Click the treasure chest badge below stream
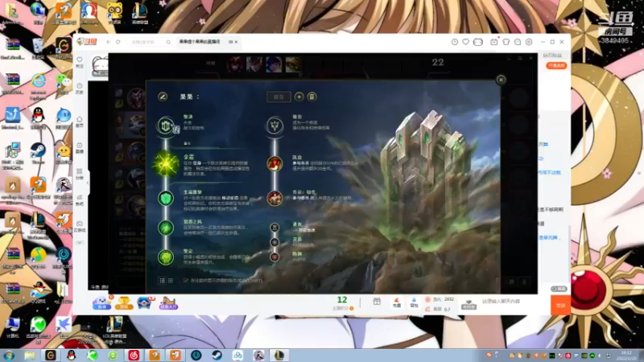This screenshot has height=362, width=644. click(x=145, y=303)
